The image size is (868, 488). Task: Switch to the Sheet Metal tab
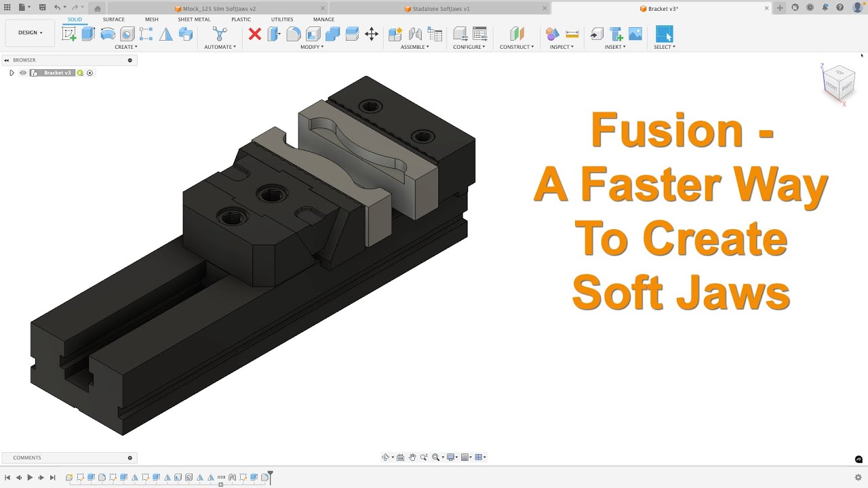[194, 20]
